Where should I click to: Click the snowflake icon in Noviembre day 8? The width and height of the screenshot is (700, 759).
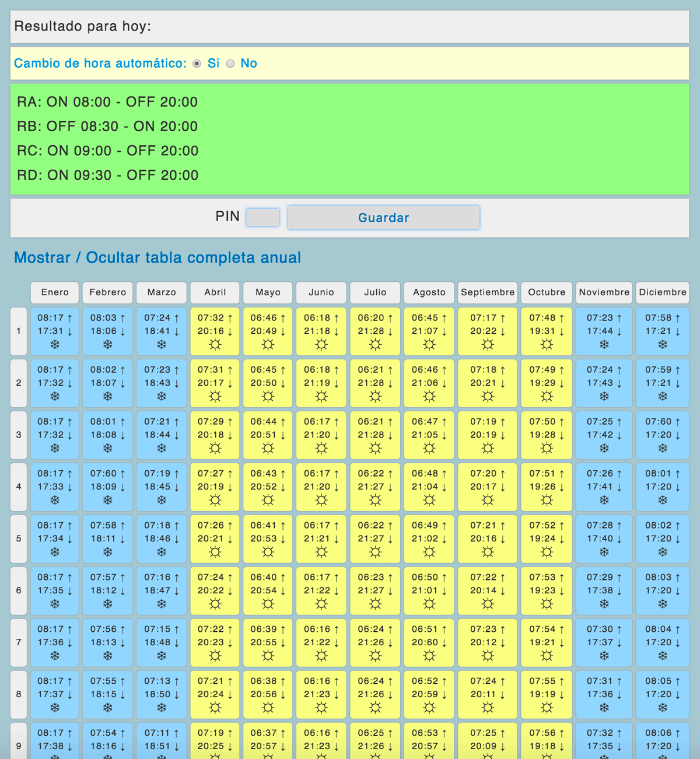pyautogui.click(x=604, y=708)
